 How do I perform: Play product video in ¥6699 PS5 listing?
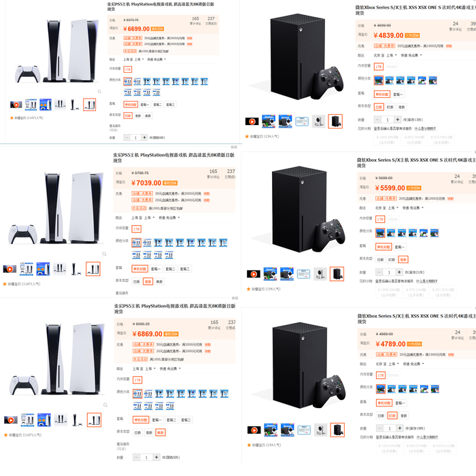pyautogui.click(x=16, y=105)
